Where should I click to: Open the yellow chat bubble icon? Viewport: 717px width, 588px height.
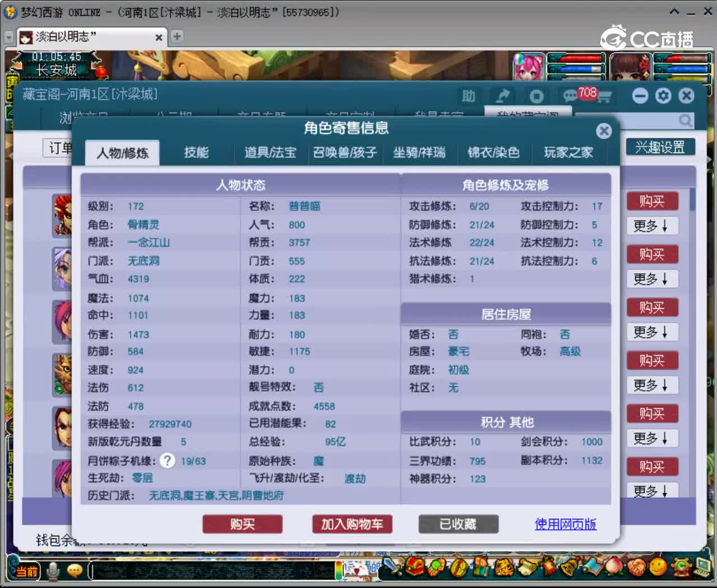tap(75, 571)
